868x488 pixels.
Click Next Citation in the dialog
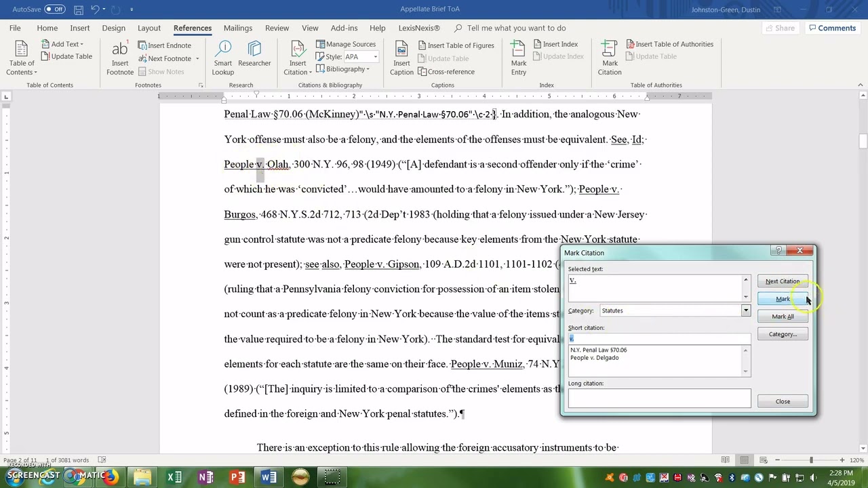(x=783, y=281)
